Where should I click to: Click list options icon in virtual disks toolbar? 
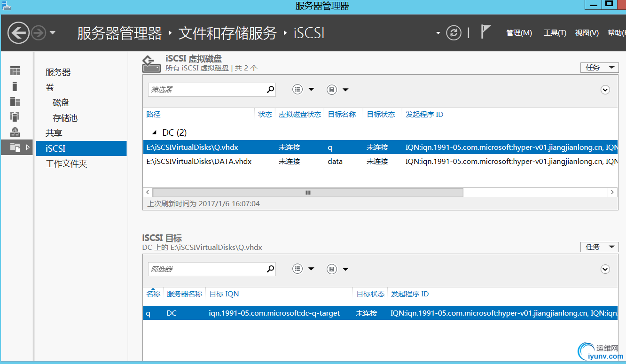(297, 90)
